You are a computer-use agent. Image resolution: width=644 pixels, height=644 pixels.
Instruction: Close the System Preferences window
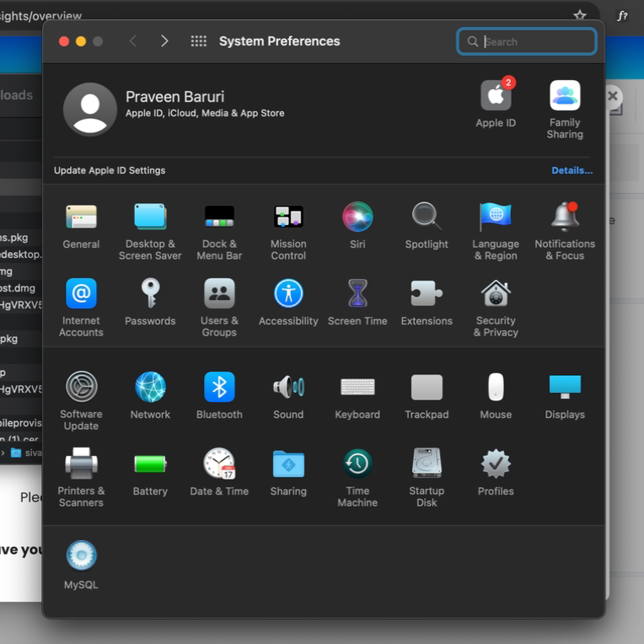pos(64,41)
